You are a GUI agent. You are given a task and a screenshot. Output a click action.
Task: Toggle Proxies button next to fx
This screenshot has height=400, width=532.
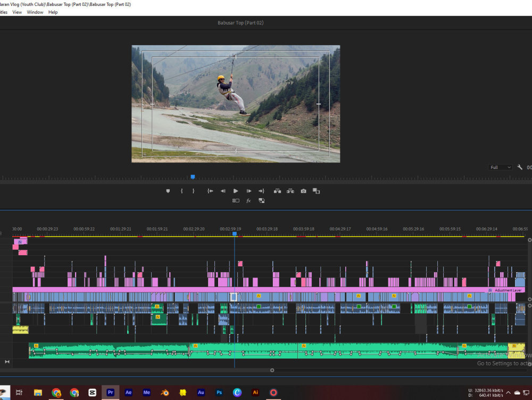click(x=262, y=201)
